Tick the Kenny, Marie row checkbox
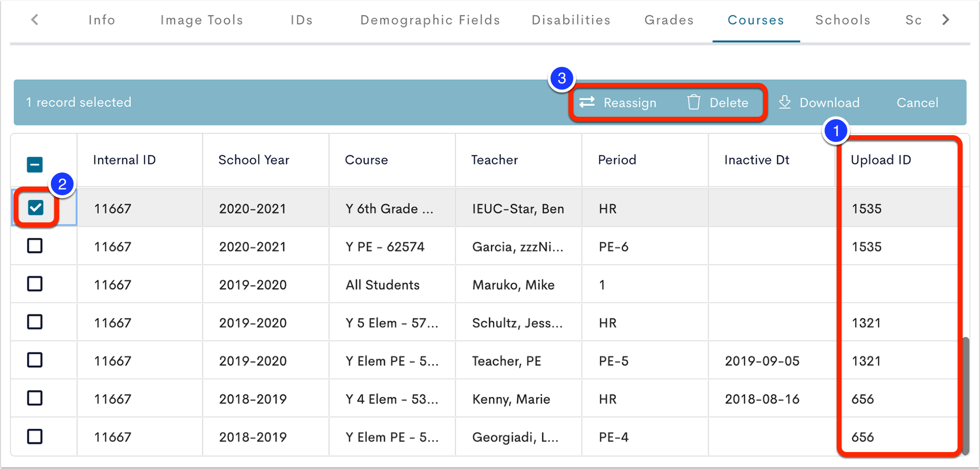980x469 pixels. coord(35,398)
